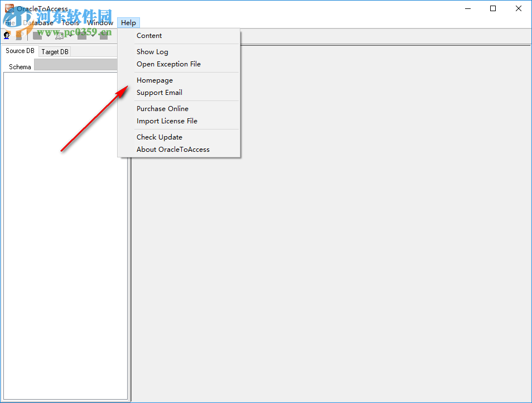Open the Schema combo box

76,65
